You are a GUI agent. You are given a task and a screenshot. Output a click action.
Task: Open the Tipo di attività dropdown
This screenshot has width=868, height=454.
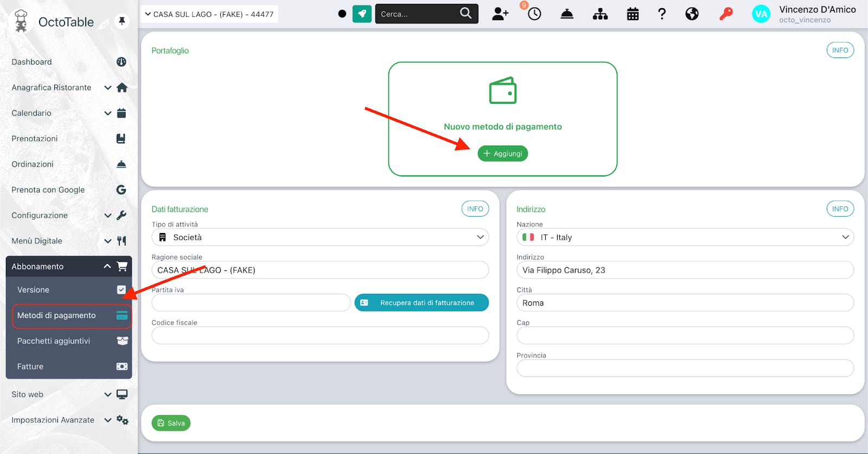[x=320, y=237]
